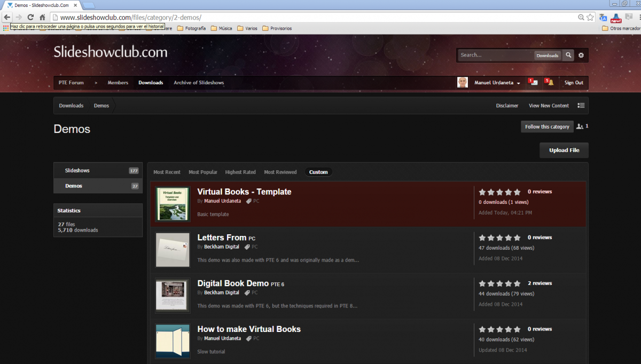This screenshot has height=364, width=641.
Task: Open messages envelope icon with badge 1
Action: [x=533, y=82]
